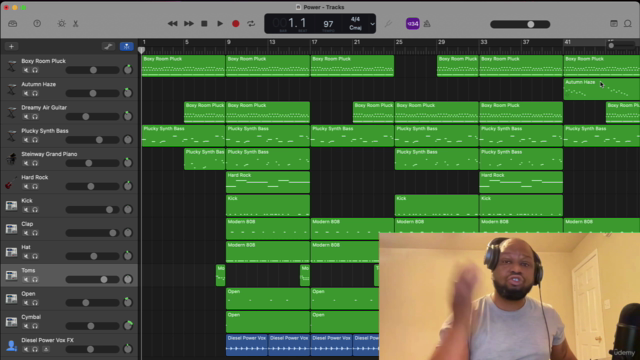Open Quick Help question icon
The width and height of the screenshot is (640, 360).
[37, 24]
